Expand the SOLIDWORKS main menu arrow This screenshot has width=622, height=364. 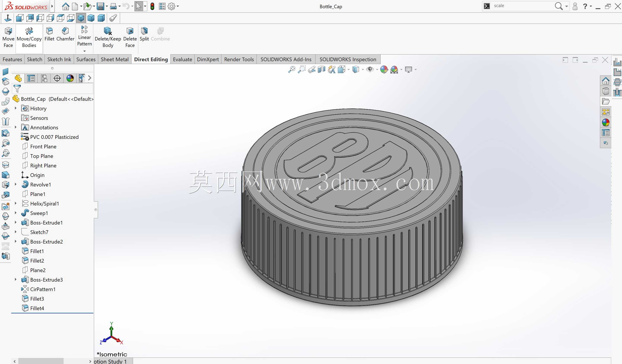pos(52,6)
